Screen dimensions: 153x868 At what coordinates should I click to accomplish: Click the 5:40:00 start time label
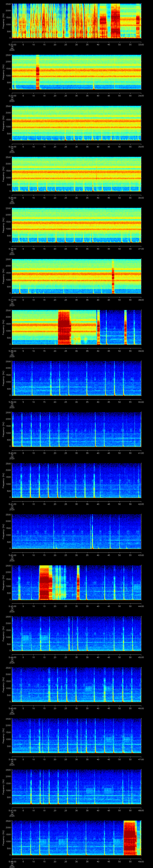(12, 453)
